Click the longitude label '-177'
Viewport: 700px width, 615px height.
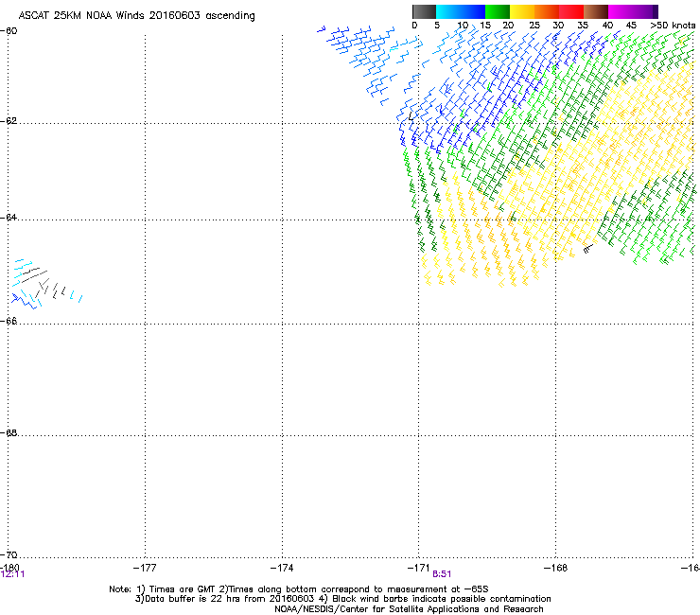[145, 568]
